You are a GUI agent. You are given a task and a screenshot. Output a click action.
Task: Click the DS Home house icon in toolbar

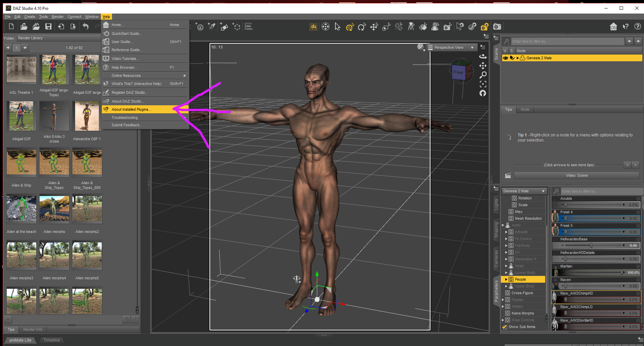point(613,26)
